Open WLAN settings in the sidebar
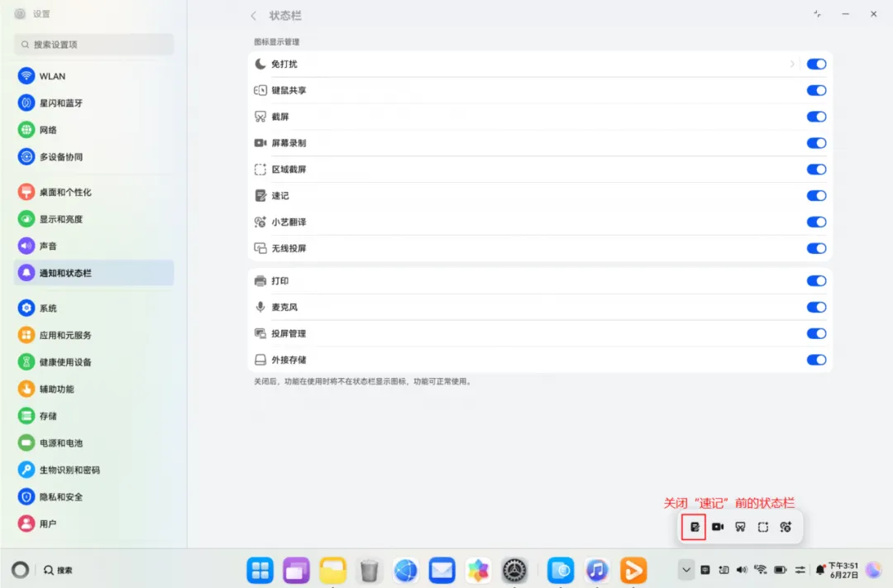The height and width of the screenshot is (588, 893). (94, 76)
